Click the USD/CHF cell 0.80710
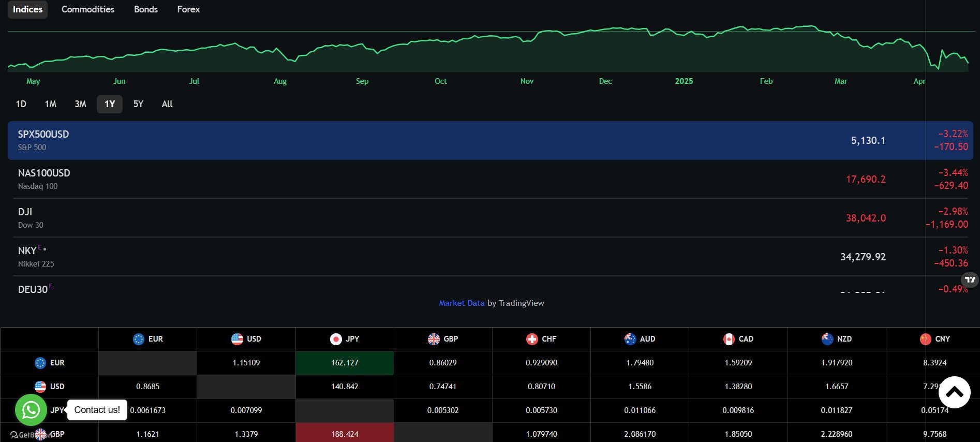 [542, 387]
